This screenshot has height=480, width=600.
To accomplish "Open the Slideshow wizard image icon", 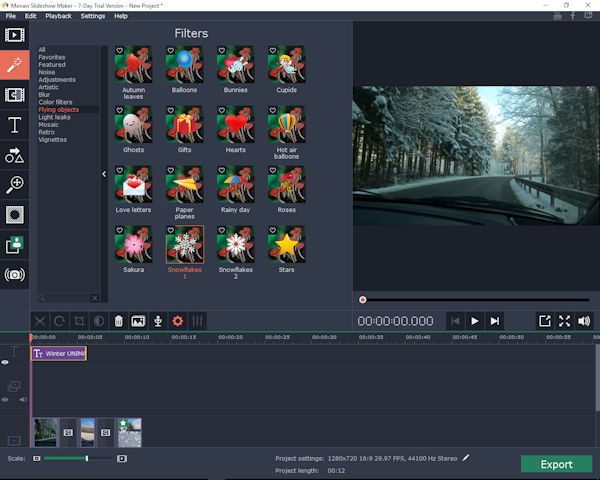I will tap(138, 321).
